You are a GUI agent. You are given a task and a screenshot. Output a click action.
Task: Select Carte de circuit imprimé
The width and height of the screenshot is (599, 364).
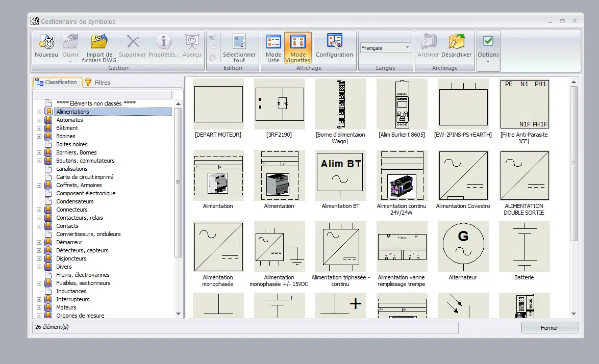(85, 177)
